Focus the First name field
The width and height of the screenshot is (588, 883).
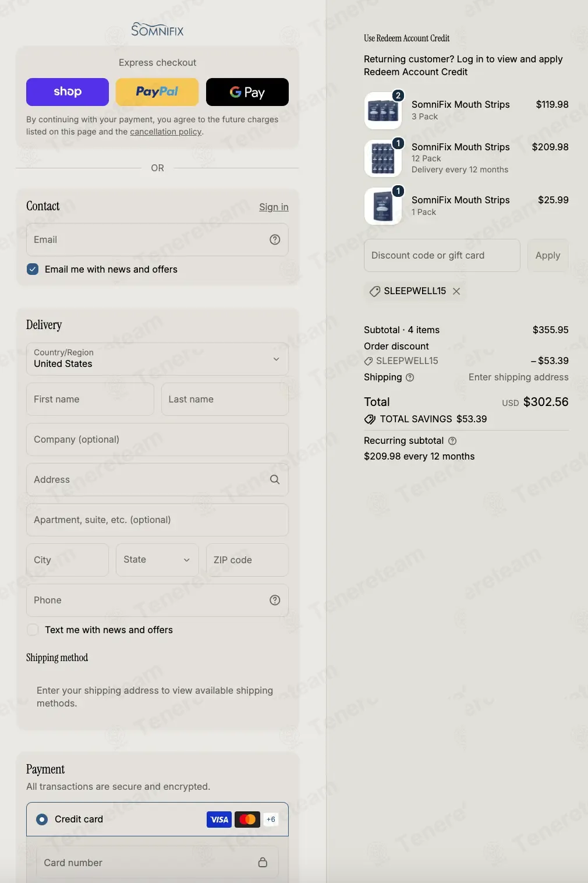(x=90, y=399)
